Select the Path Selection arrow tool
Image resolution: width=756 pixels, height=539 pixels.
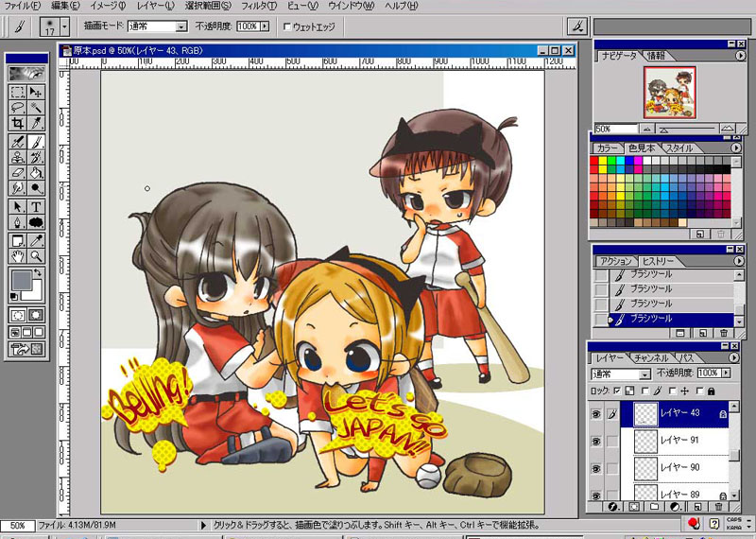pos(18,206)
